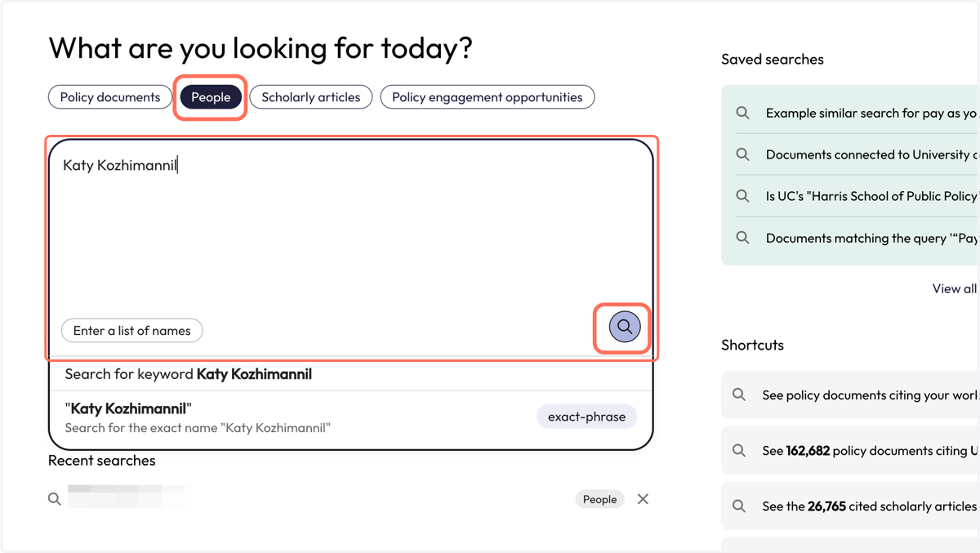Click the 'Shortcuts' heading

752,345
